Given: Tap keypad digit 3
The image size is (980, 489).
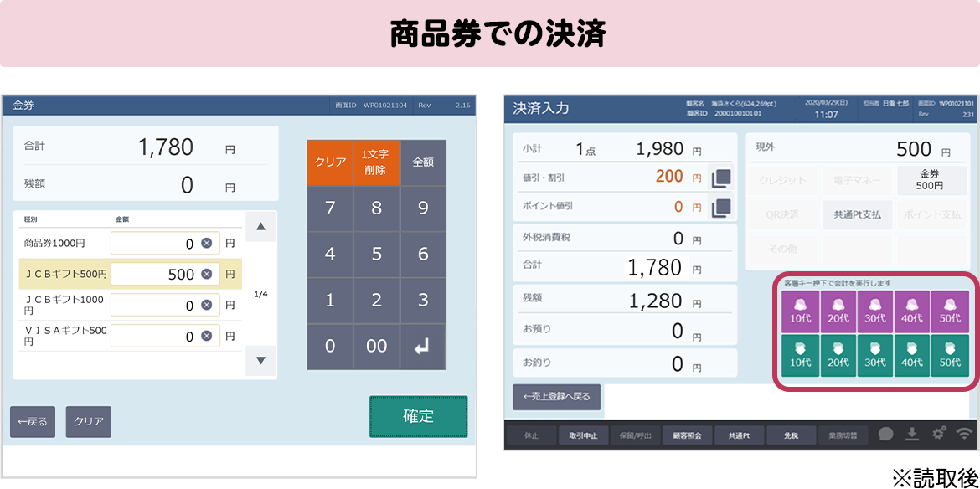Looking at the screenshot, I should pos(423,301).
